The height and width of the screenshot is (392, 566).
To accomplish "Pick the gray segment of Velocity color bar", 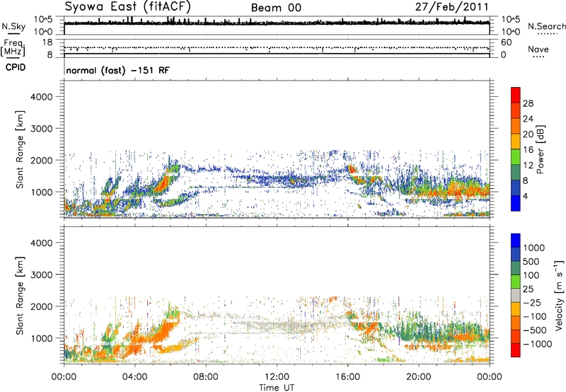I will 516,296.
